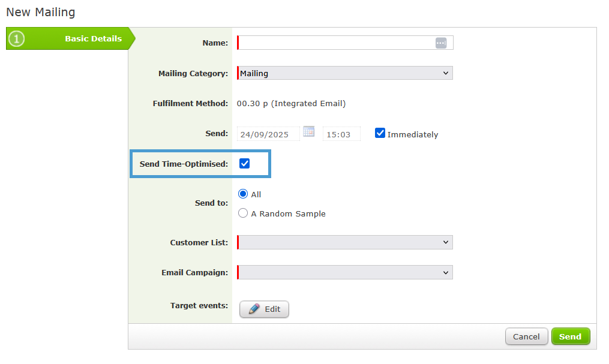Screen dimensions: 609x364
Task: Disable the Send Time-Optimised checkbox
Action: (x=244, y=164)
